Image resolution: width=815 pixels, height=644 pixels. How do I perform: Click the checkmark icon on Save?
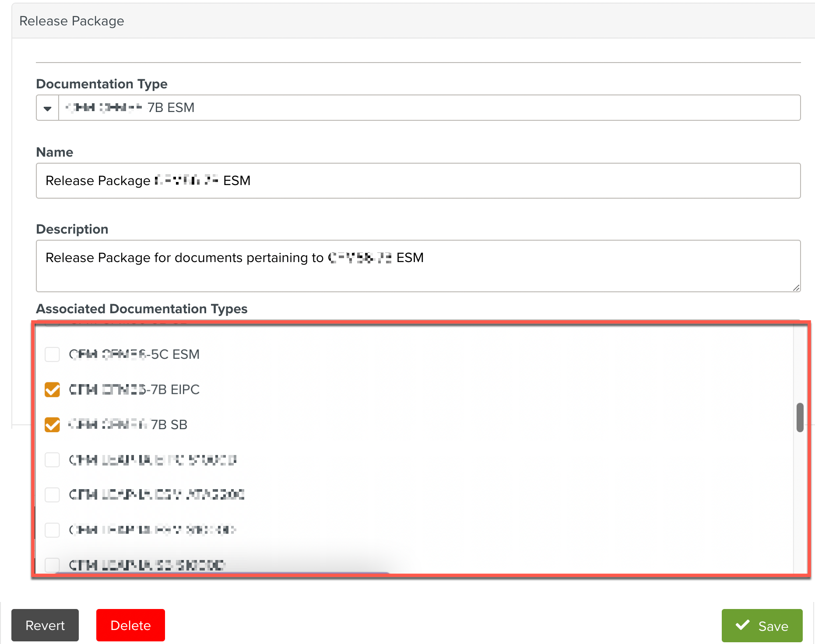[742, 625]
